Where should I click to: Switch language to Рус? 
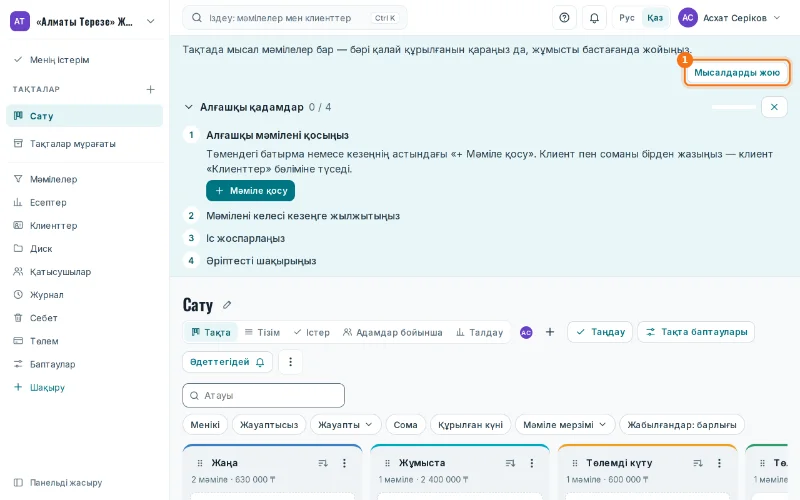[x=627, y=18]
